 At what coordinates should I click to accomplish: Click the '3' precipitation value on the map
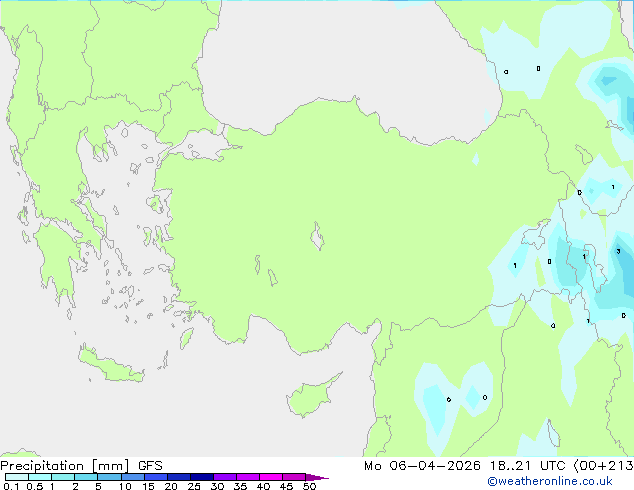click(618, 251)
